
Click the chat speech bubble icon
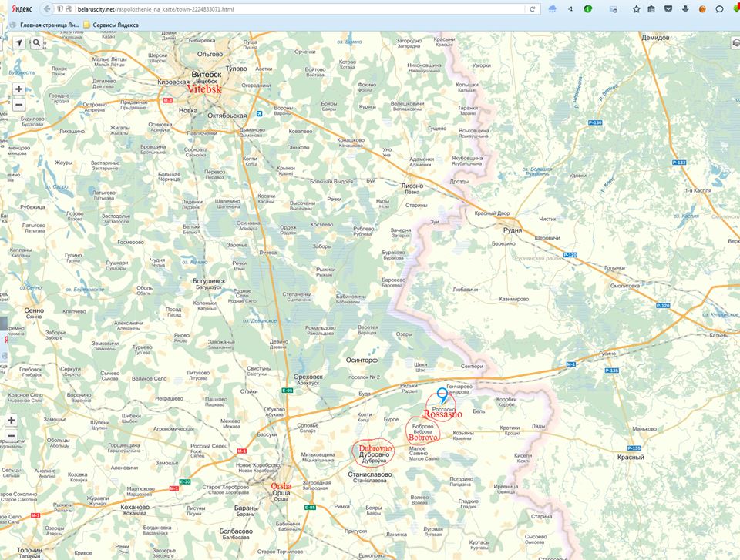[x=719, y=9]
